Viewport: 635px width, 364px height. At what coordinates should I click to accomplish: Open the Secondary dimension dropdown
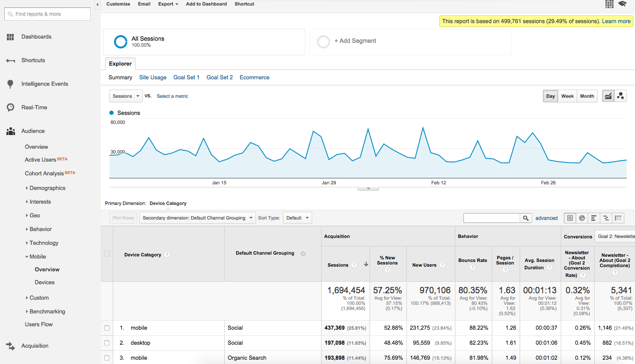[x=197, y=218]
